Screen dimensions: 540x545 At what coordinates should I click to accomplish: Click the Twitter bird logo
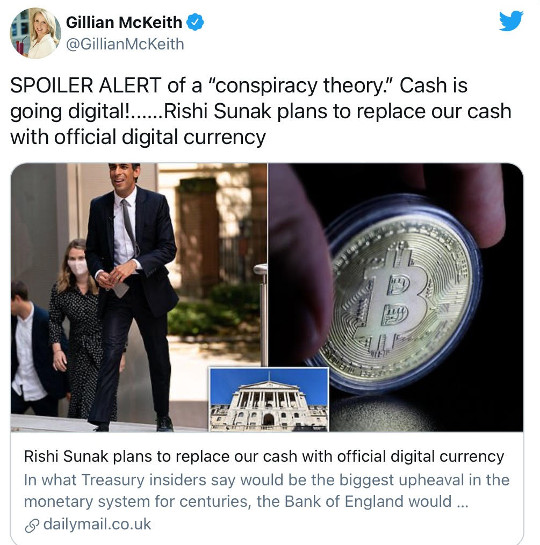[x=511, y=21]
